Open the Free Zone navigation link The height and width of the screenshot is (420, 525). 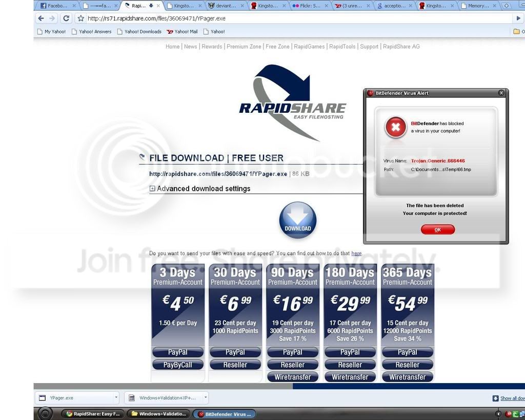[277, 47]
